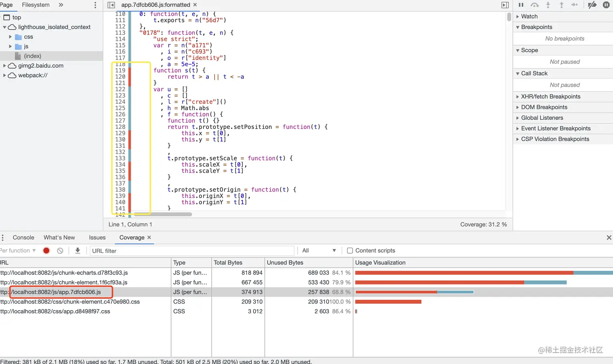Pause script execution button
613x364 pixels.
(x=521, y=5)
